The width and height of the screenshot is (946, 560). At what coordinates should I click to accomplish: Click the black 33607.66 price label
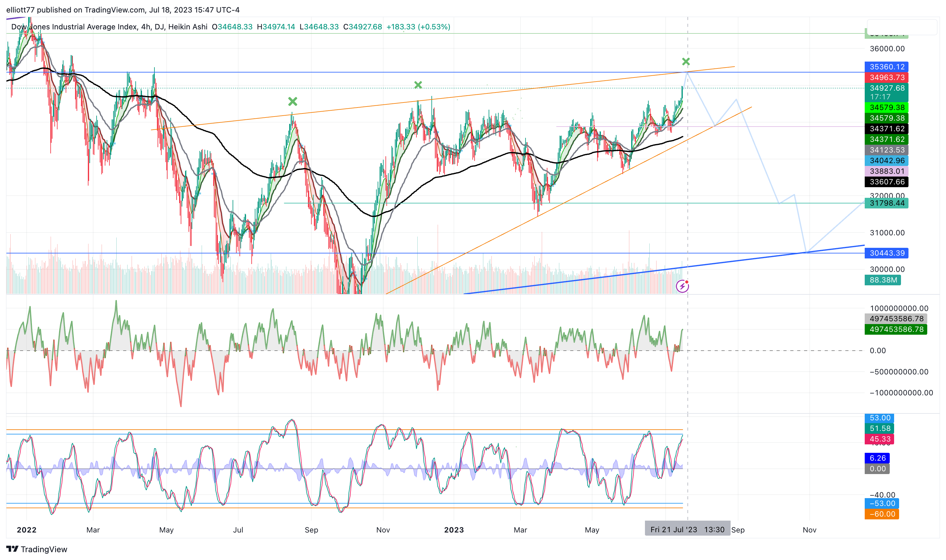[886, 182]
